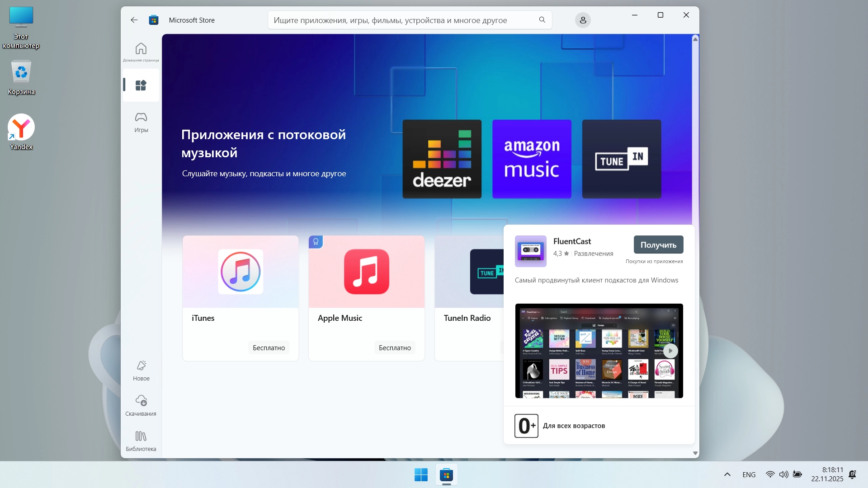868x488 pixels.
Task: Go back with the arrow button
Action: click(x=134, y=20)
